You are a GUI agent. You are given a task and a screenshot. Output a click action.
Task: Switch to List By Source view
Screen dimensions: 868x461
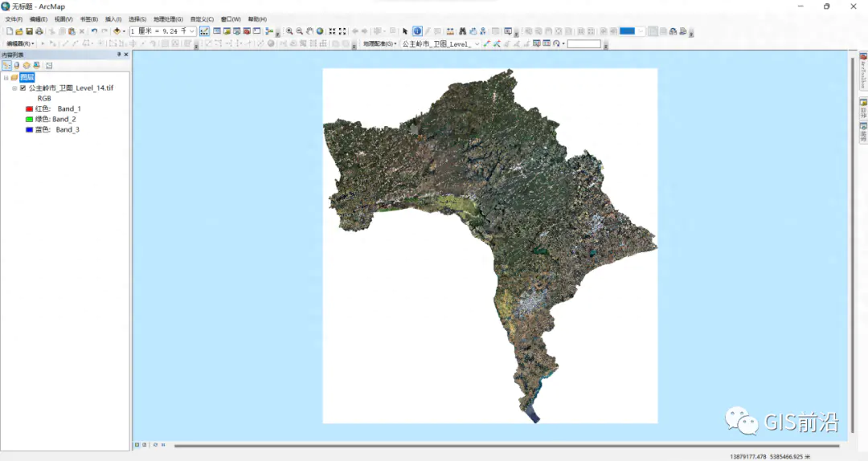(x=16, y=65)
